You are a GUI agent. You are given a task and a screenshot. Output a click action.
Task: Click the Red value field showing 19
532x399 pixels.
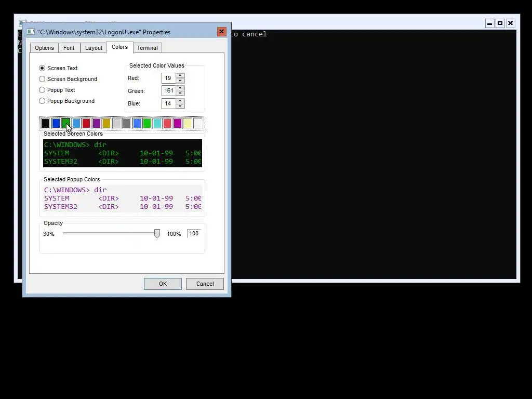169,78
